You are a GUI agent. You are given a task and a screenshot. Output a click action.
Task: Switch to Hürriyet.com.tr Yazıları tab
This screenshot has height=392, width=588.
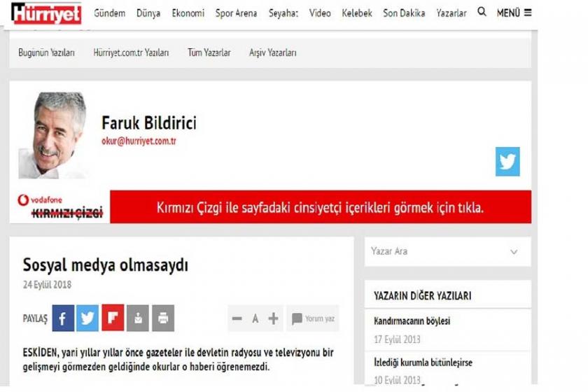pyautogui.click(x=131, y=52)
